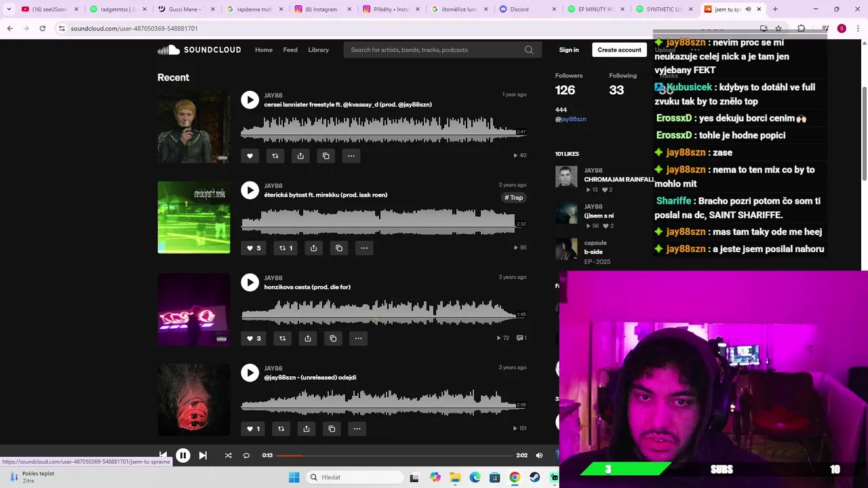The width and height of the screenshot is (868, 488).
Task: Open the éterická bytost green artwork
Action: (x=194, y=217)
